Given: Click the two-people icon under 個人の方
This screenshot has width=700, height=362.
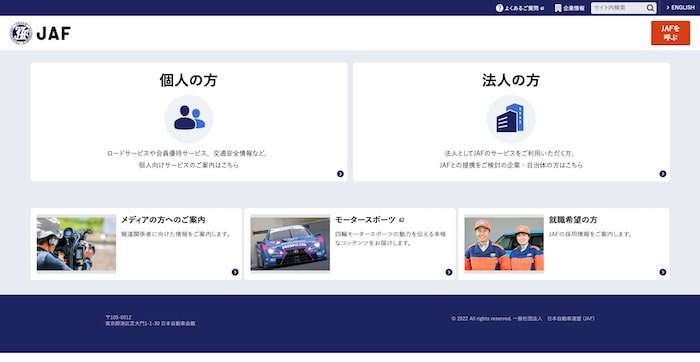Looking at the screenshot, I should [189, 119].
